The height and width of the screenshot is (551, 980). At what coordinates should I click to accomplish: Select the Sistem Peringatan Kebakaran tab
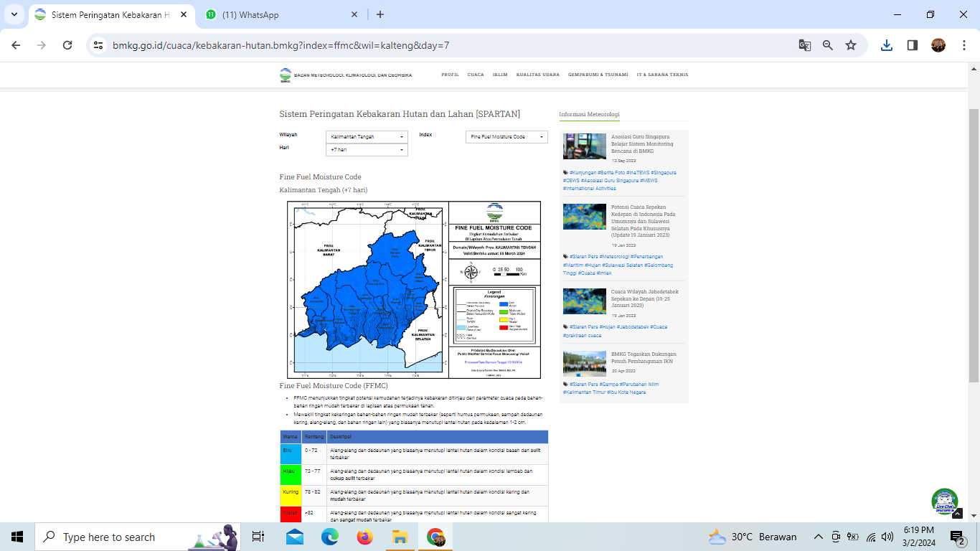coord(111,14)
